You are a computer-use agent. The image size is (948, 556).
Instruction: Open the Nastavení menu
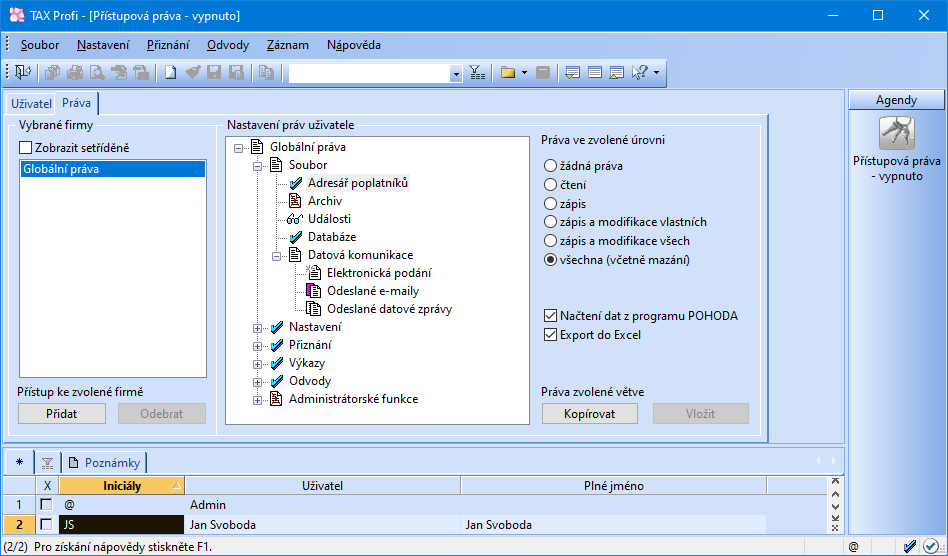(103, 45)
